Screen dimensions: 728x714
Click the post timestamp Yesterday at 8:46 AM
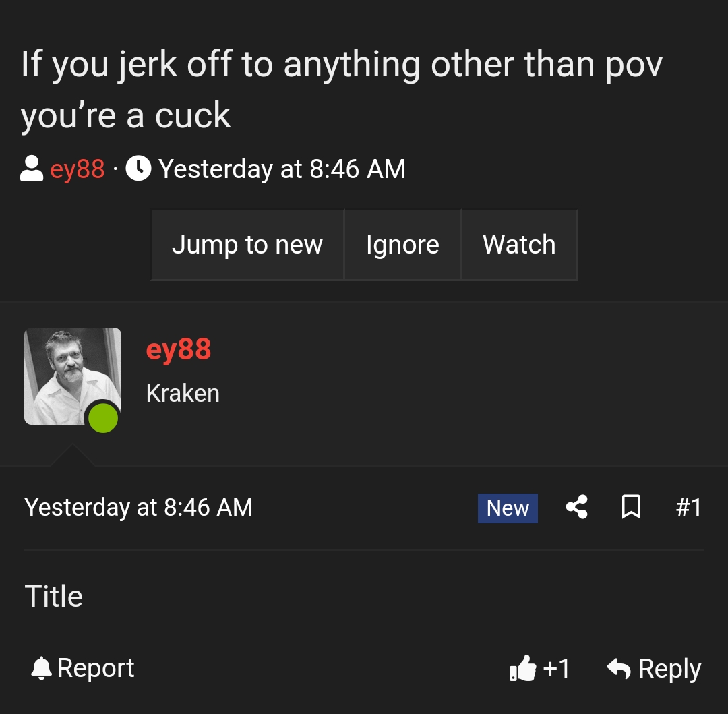pyautogui.click(x=139, y=507)
